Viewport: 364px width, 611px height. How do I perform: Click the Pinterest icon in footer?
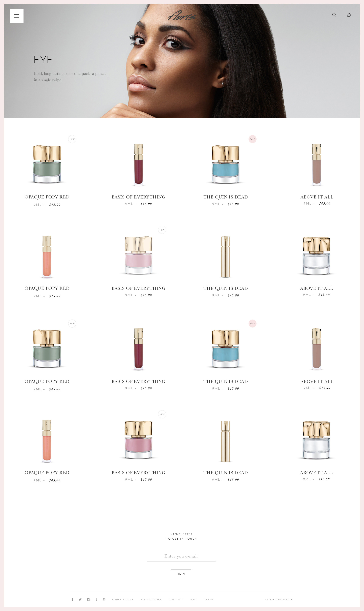tap(104, 599)
